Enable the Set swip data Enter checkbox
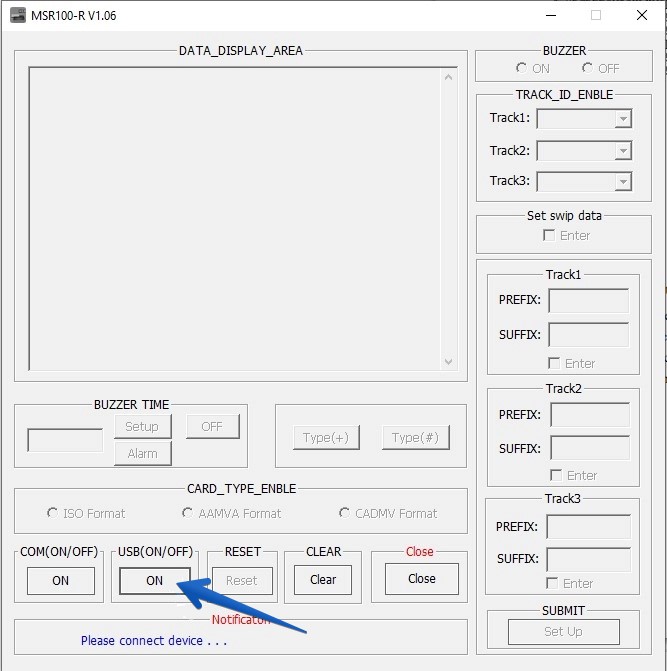 [x=549, y=235]
